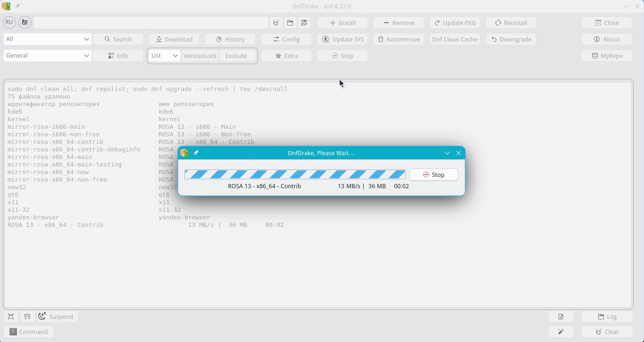The image size is (644, 342).
Task: Click the round search-package icon beside RU
Action: (x=25, y=22)
